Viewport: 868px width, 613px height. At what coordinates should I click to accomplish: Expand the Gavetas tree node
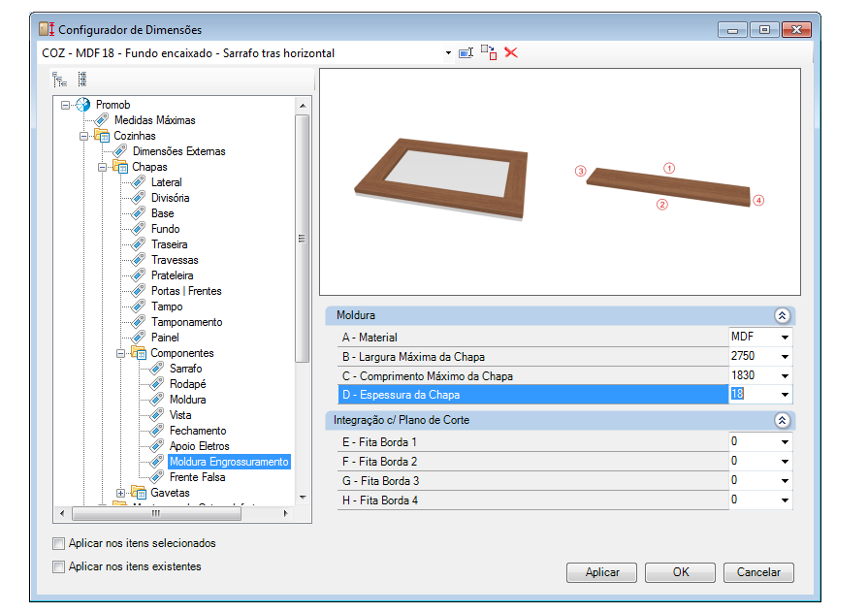pos(120,493)
